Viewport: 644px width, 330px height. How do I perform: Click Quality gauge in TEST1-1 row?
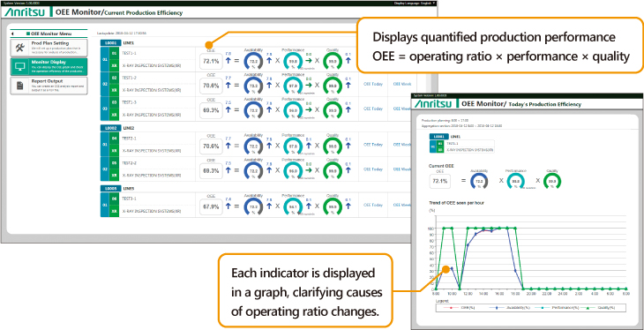click(x=332, y=61)
